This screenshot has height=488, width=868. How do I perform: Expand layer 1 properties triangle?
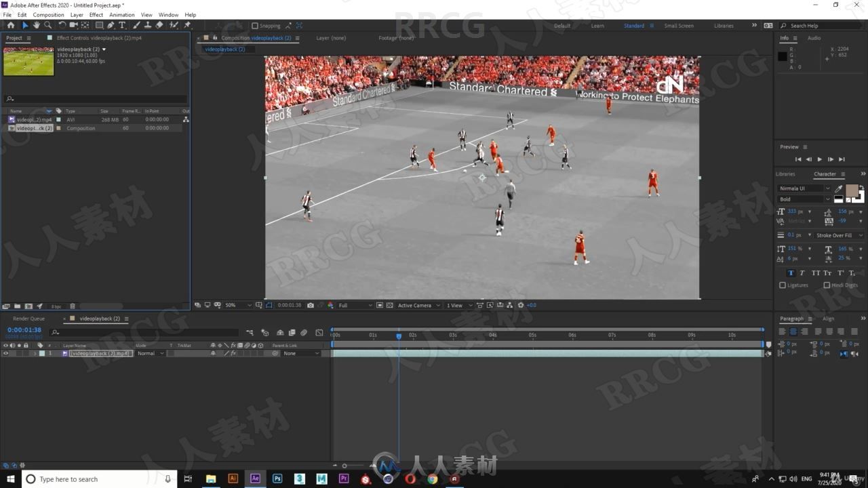35,353
